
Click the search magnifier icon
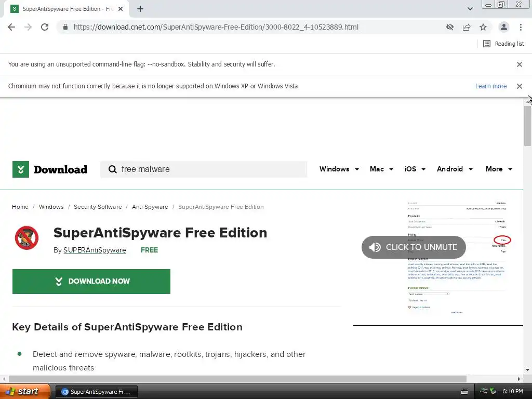pyautogui.click(x=112, y=169)
